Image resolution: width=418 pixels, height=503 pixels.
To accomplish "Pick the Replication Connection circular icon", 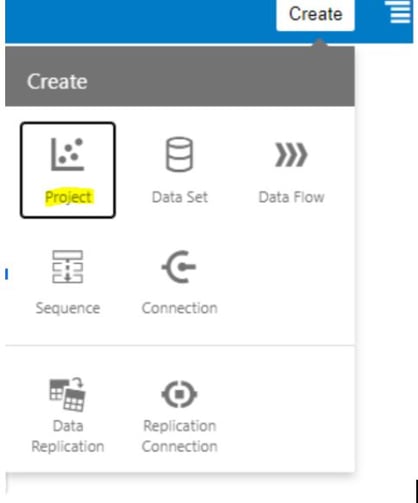I will 179,394.
